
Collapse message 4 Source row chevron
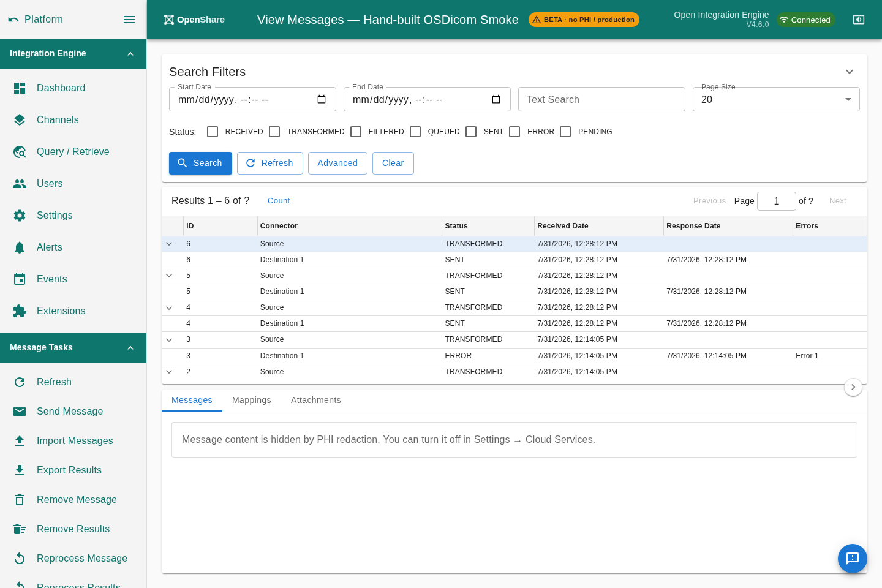pyautogui.click(x=169, y=307)
